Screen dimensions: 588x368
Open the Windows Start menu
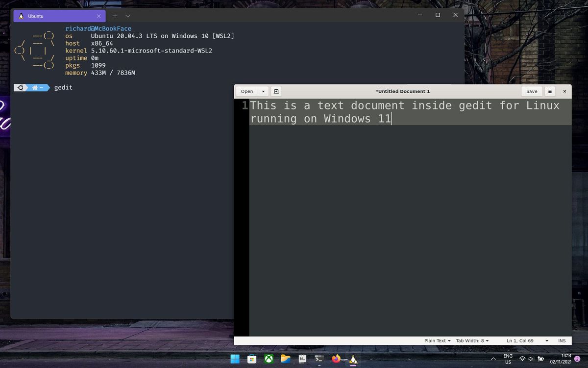coord(235,359)
